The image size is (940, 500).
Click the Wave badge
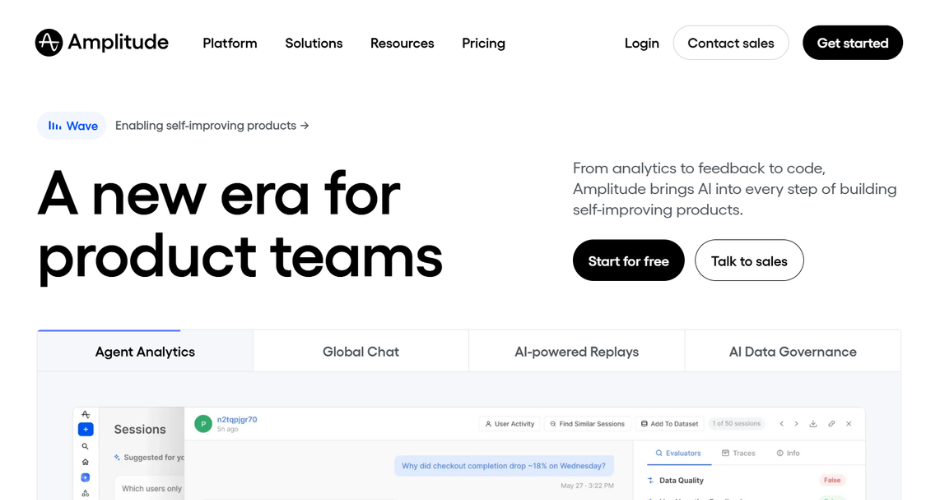tap(72, 125)
